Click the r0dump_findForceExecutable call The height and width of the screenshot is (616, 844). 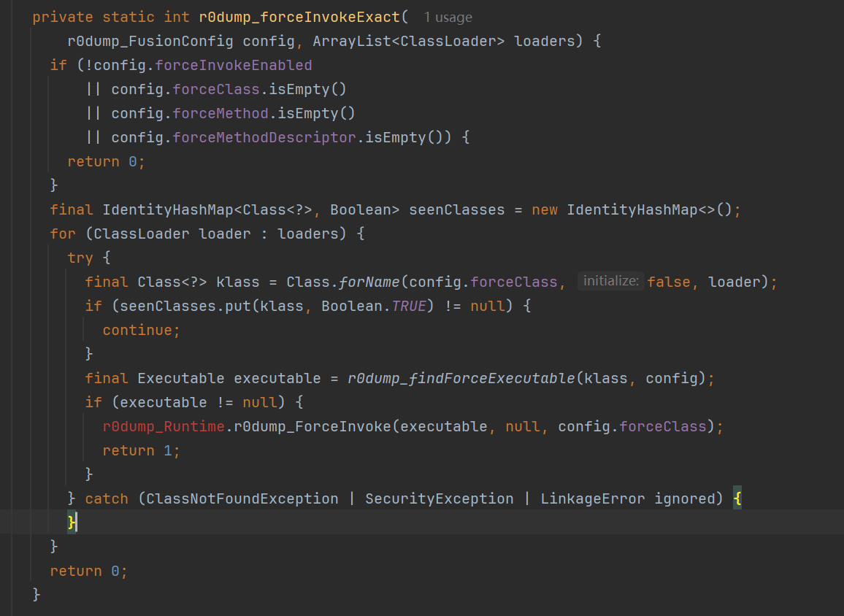(461, 379)
